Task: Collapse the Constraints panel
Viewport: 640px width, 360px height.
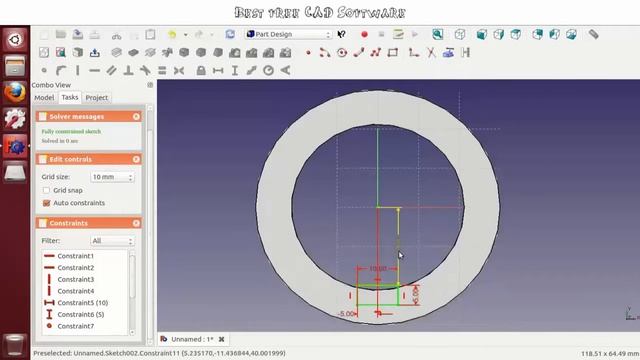Action: click(136, 223)
